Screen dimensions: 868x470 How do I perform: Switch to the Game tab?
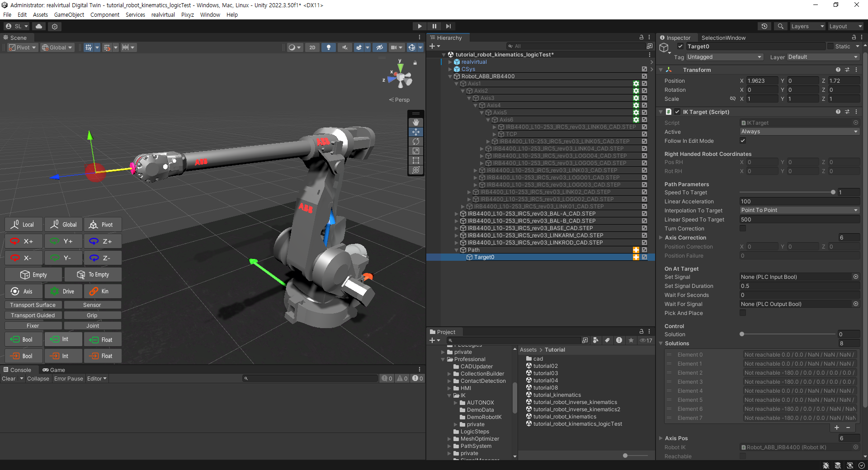(54, 370)
